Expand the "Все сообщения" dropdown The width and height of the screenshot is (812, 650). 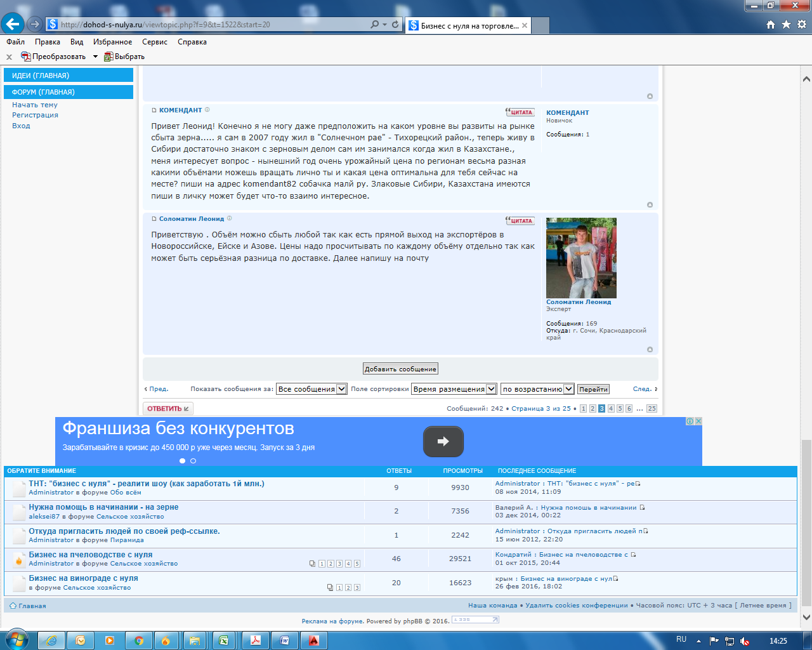(341, 389)
